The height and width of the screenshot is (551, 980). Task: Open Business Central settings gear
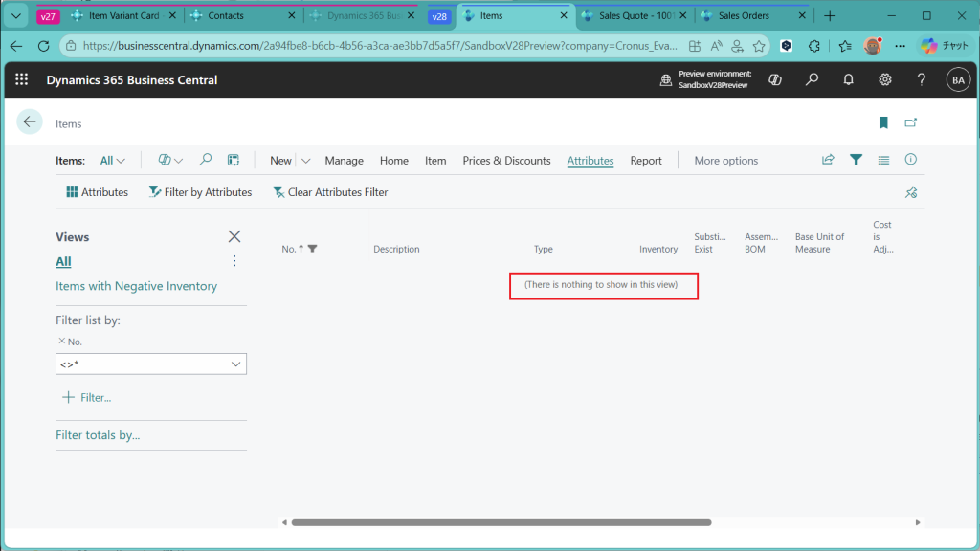click(x=885, y=80)
